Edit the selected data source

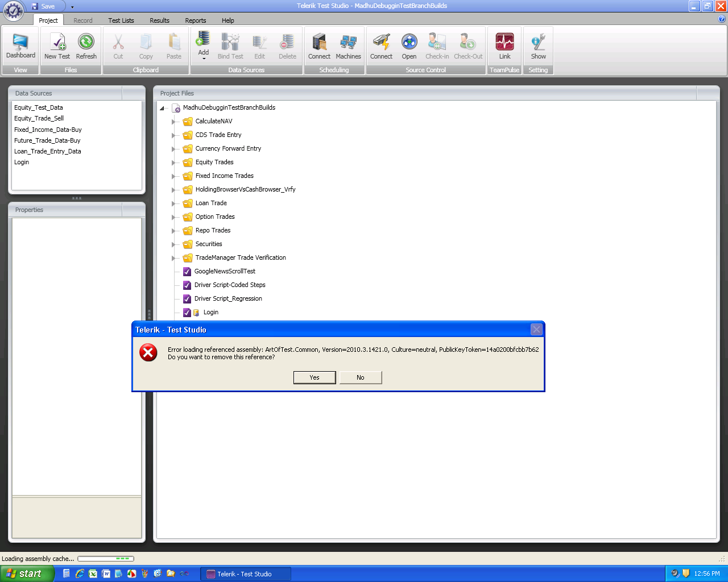(259, 47)
